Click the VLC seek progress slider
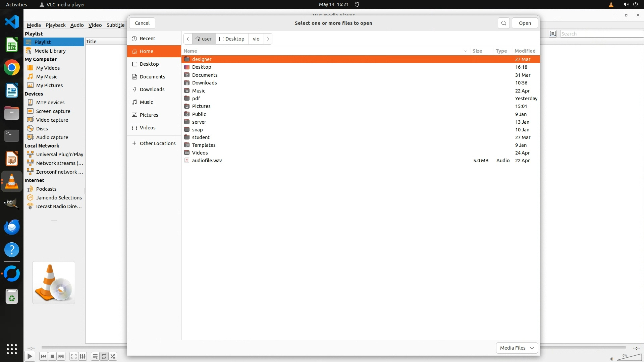 point(84,347)
